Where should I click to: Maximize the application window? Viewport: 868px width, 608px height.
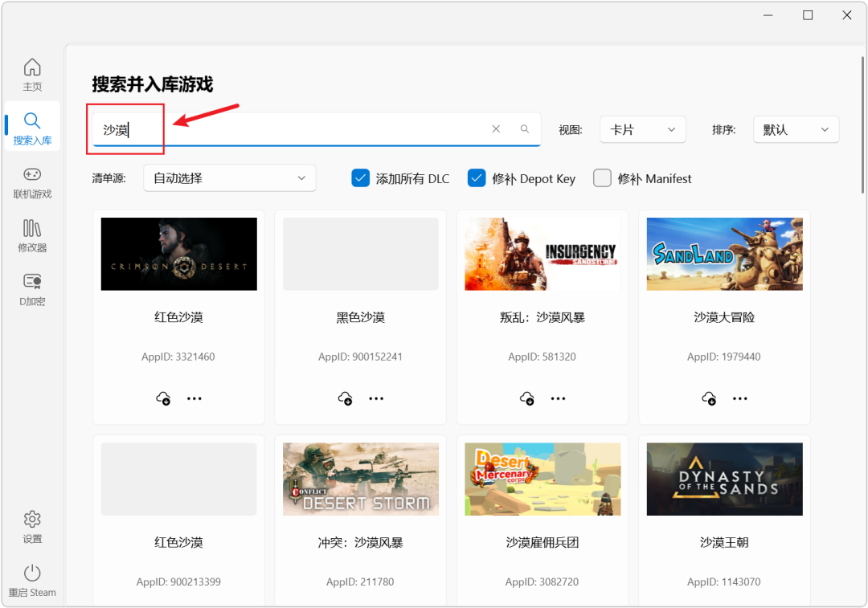pos(808,15)
